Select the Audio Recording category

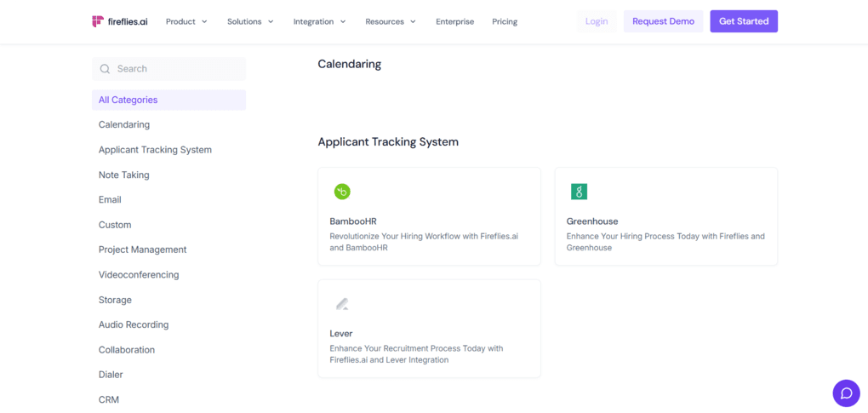click(x=134, y=325)
